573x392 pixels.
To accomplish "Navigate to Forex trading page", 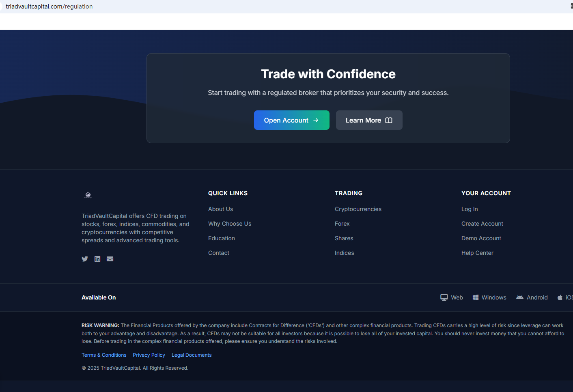I will [342, 224].
